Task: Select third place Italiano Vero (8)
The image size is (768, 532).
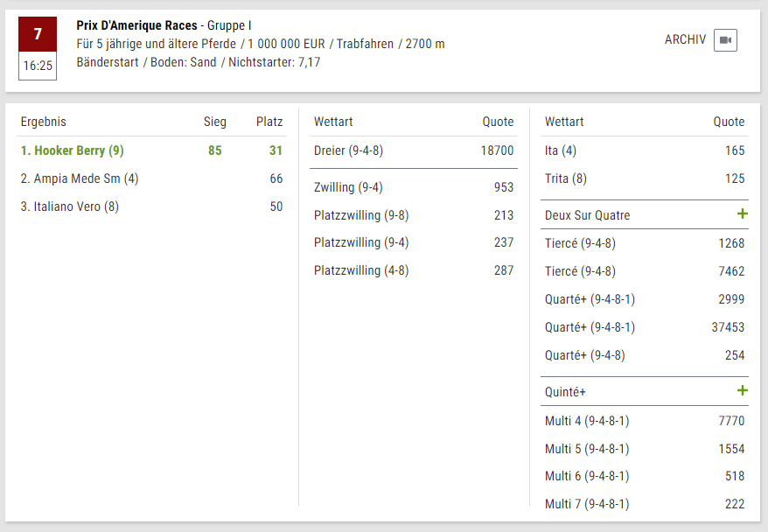Action: (x=70, y=206)
